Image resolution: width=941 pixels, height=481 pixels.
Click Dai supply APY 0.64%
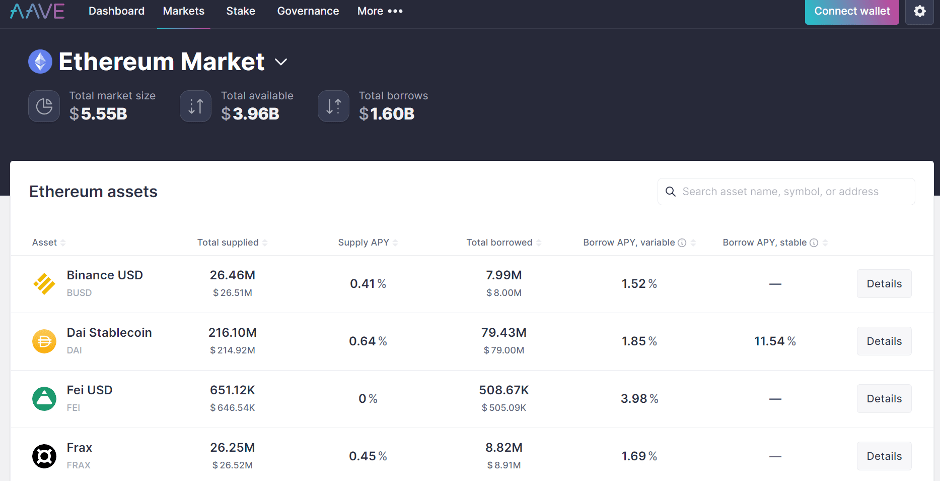pos(368,341)
